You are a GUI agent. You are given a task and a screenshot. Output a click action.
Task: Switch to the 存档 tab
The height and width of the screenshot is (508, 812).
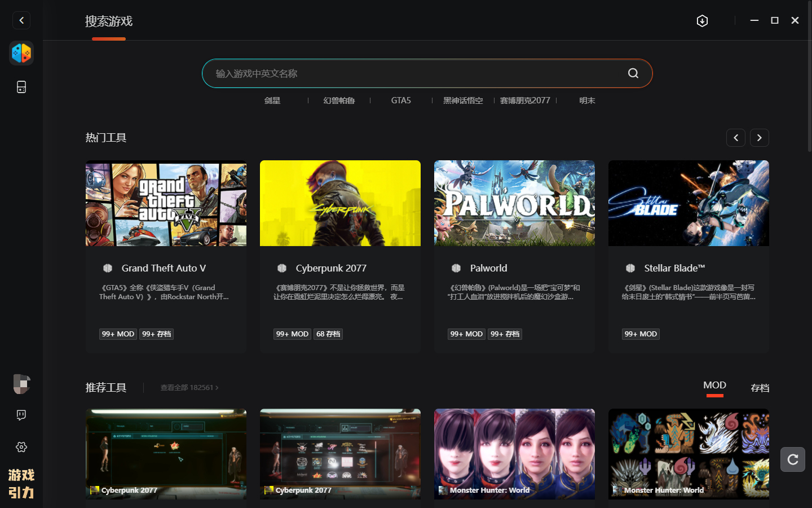760,388
